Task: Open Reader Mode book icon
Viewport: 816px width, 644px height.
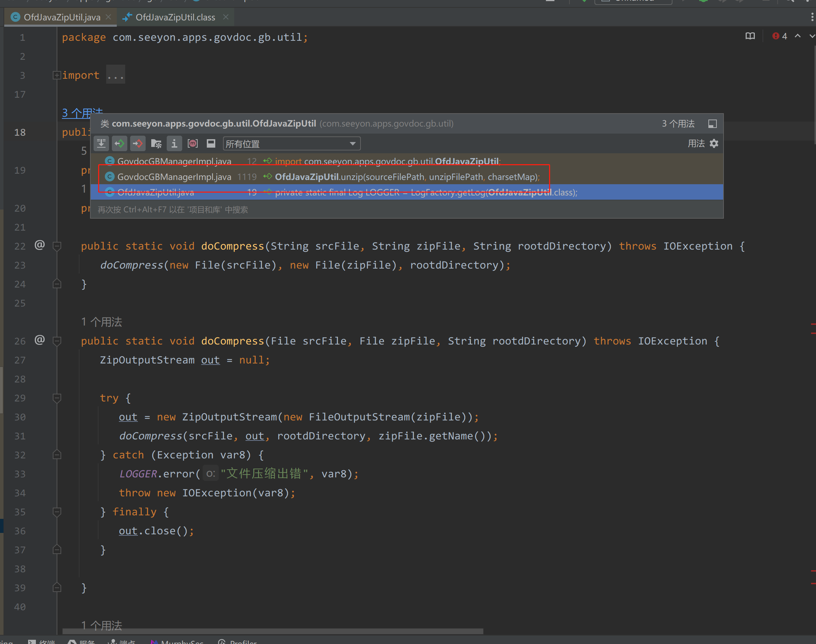Action: (x=750, y=36)
